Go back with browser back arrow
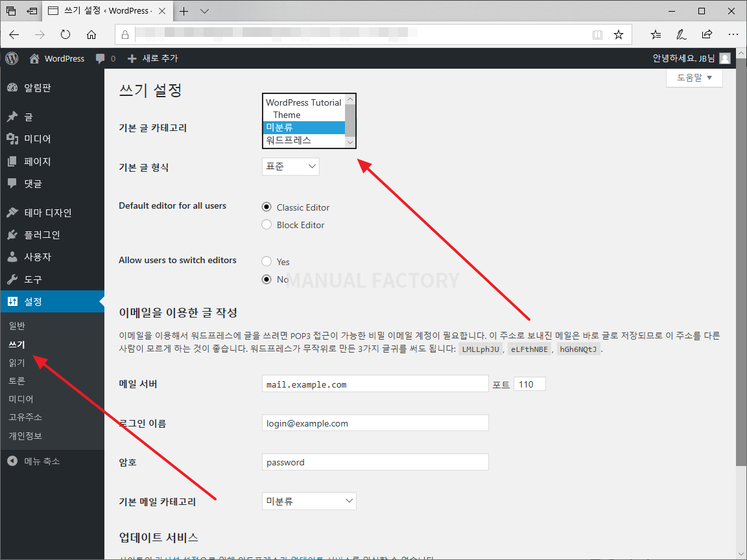This screenshot has height=560, width=747. click(14, 34)
